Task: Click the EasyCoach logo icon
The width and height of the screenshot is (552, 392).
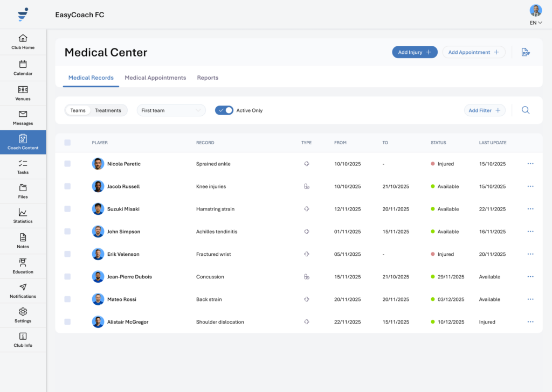Action: point(23,15)
